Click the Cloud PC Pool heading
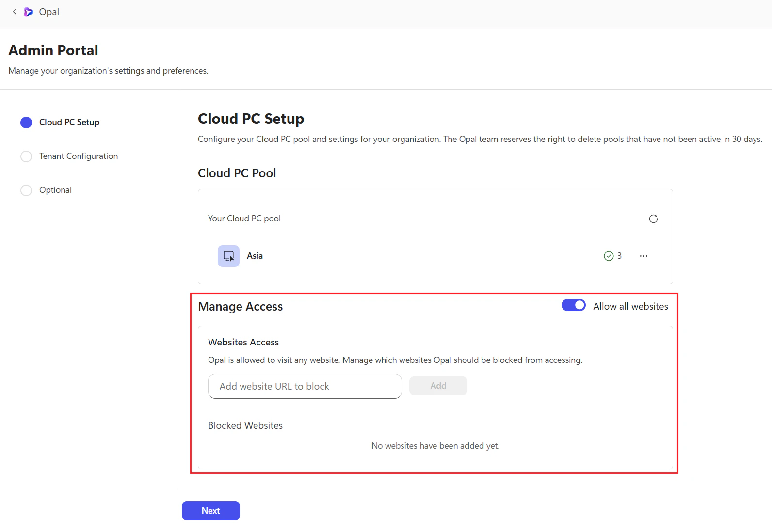772x532 pixels. point(237,173)
